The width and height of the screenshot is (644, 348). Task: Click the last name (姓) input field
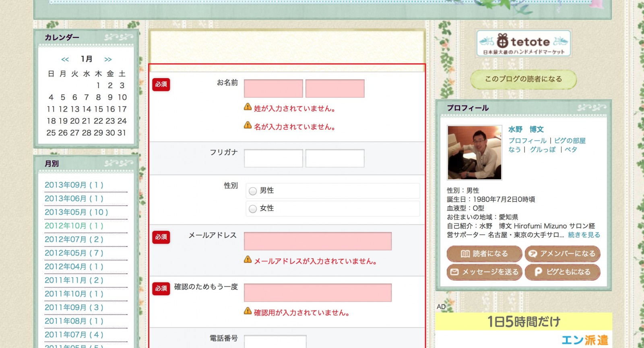click(x=273, y=89)
